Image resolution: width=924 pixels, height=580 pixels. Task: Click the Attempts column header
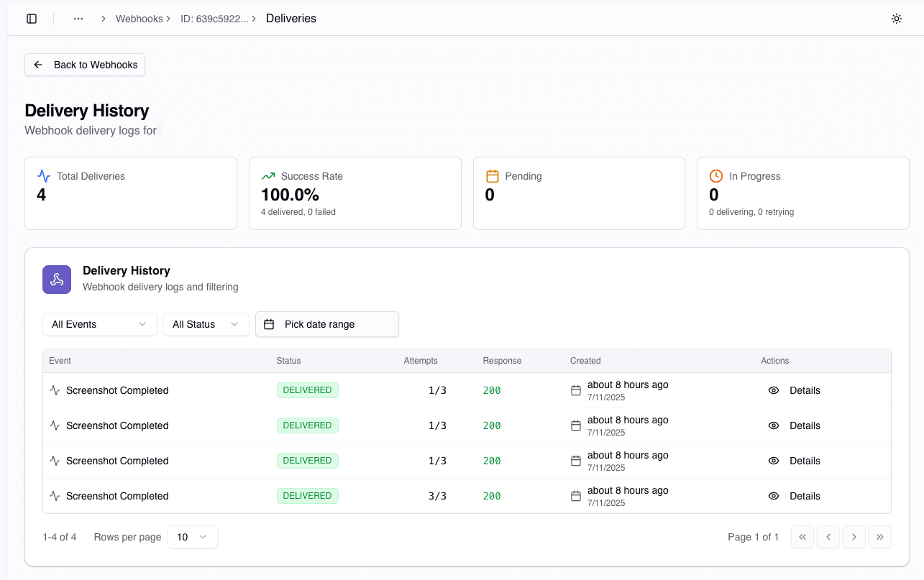click(x=421, y=361)
